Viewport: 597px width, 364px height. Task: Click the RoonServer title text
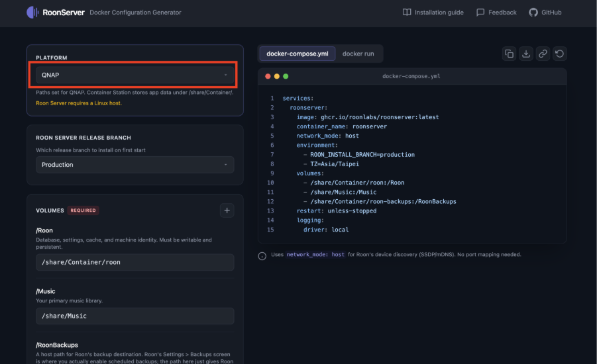pyautogui.click(x=64, y=12)
